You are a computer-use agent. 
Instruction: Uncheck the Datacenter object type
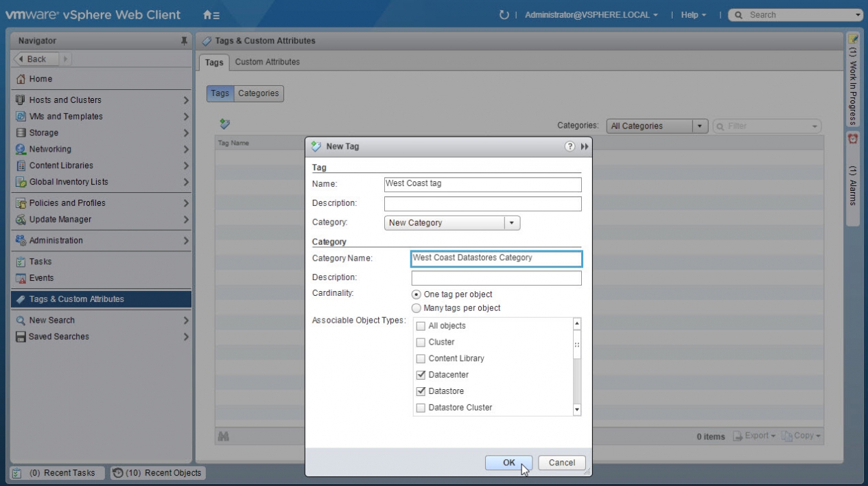click(x=421, y=375)
